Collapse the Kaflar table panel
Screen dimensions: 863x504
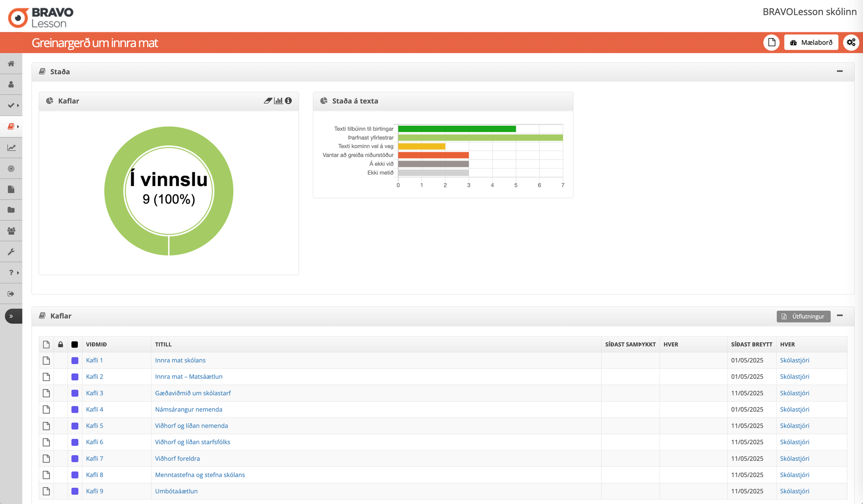840,316
